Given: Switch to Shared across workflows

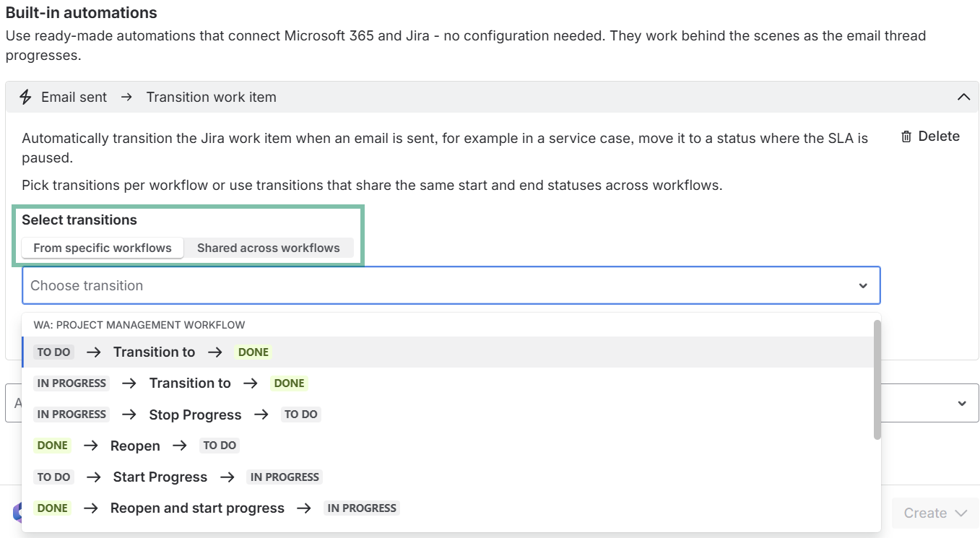Looking at the screenshot, I should 268,248.
